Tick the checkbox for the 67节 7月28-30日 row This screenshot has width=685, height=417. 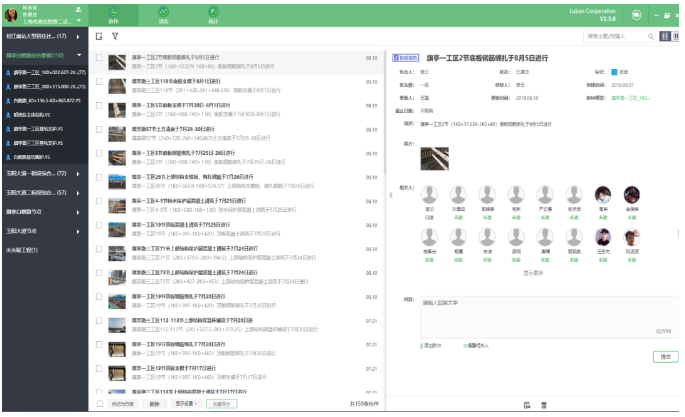pos(99,129)
